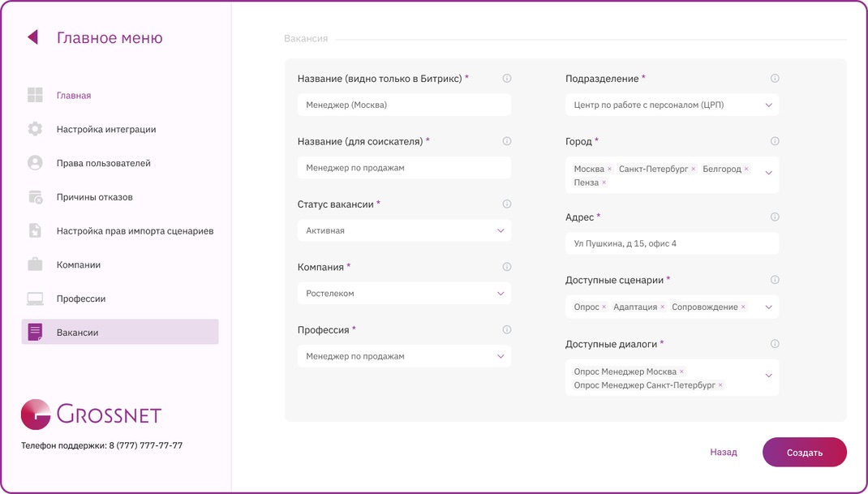Remove the Адаптация scenario tag
The image size is (868, 494).
pyautogui.click(x=662, y=307)
